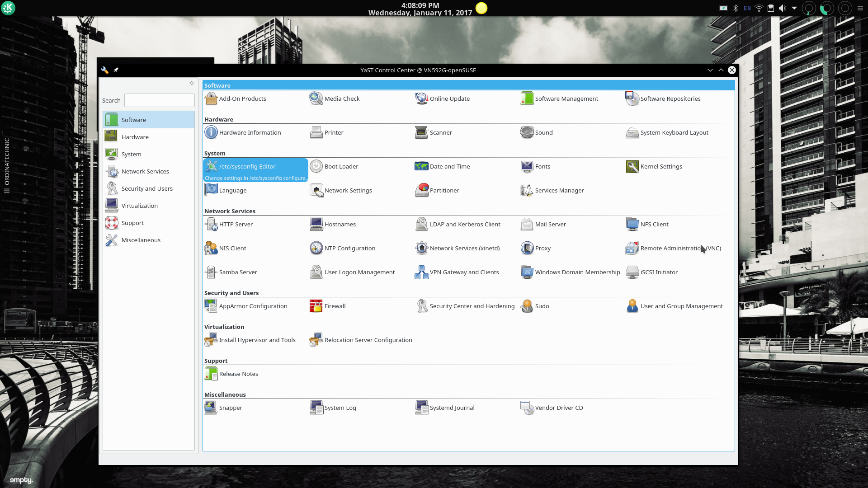Open Sudo configuration

[x=535, y=306]
